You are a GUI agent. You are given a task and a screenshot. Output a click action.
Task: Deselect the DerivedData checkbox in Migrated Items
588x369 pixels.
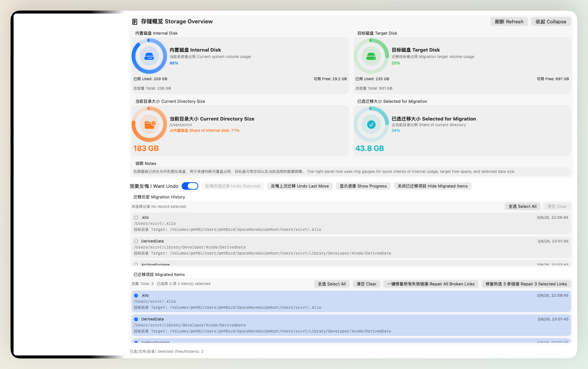pyautogui.click(x=136, y=319)
